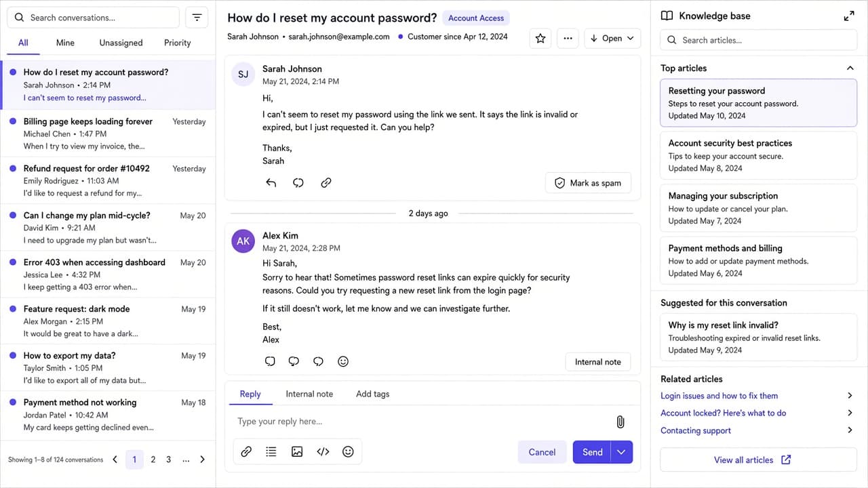Click the more options ellipsis in conversation header

coord(568,39)
